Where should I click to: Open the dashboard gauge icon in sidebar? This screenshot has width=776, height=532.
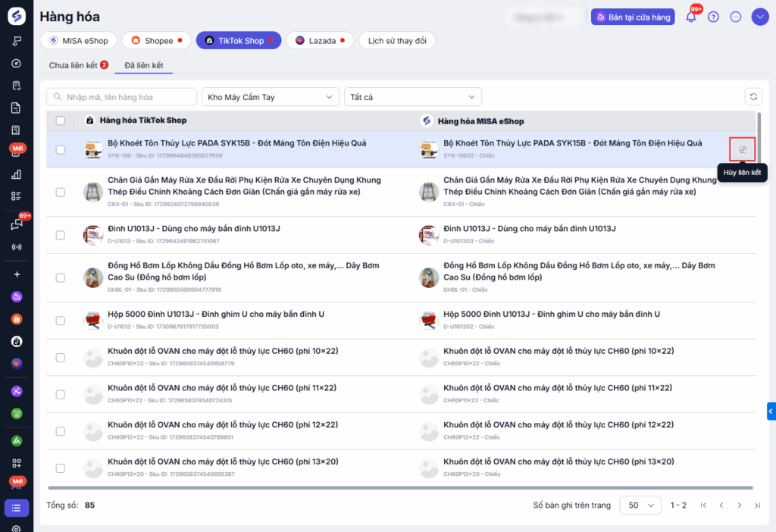click(17, 64)
